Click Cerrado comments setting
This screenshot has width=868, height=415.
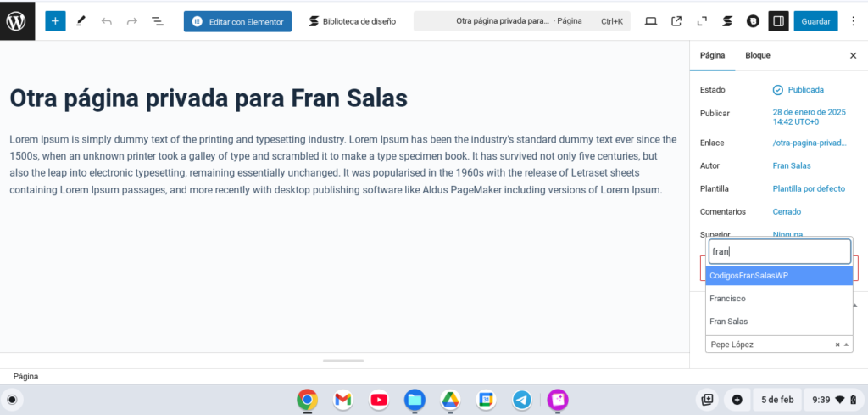click(x=787, y=211)
